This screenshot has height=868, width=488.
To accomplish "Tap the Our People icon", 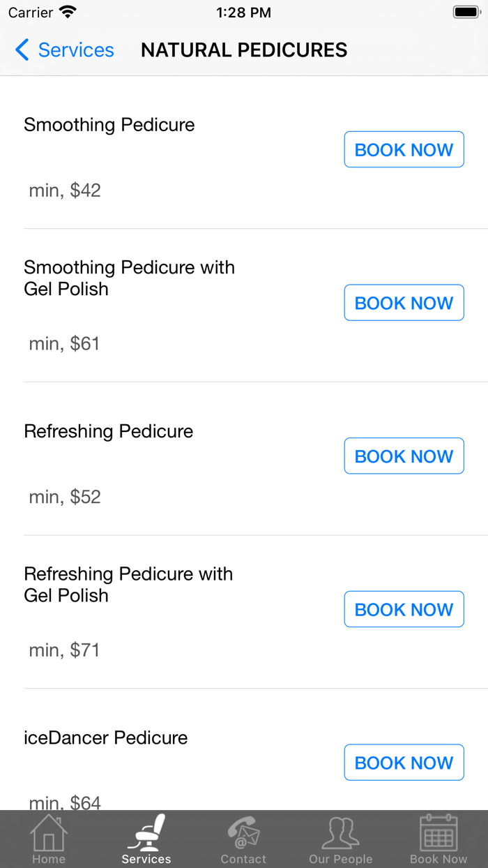I will (x=341, y=832).
